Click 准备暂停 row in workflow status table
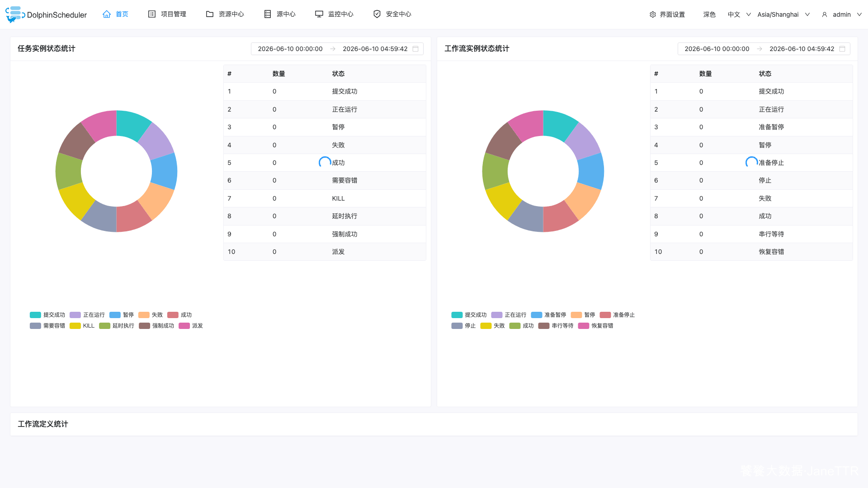The width and height of the screenshot is (868, 488). point(751,127)
